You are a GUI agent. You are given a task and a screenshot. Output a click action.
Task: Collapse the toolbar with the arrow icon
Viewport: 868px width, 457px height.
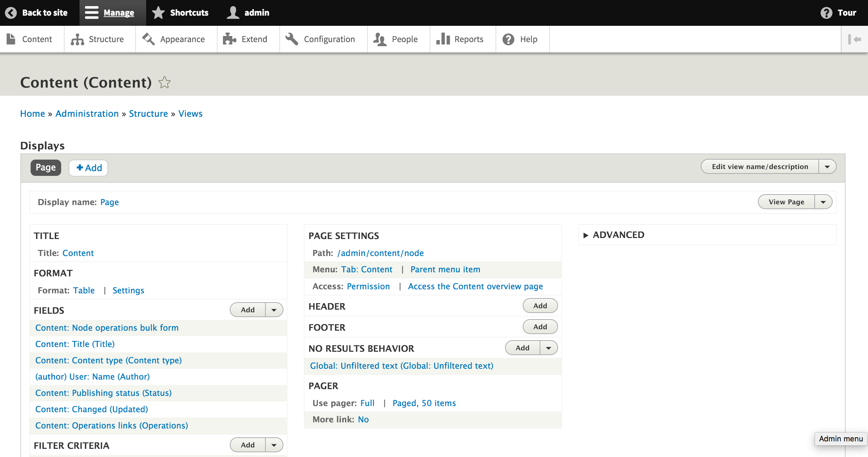tap(855, 39)
